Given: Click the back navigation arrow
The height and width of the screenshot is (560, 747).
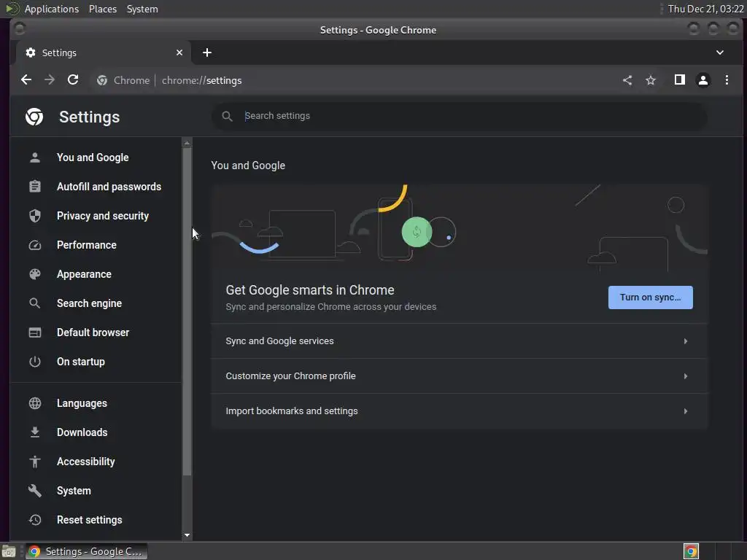Looking at the screenshot, I should click(26, 80).
